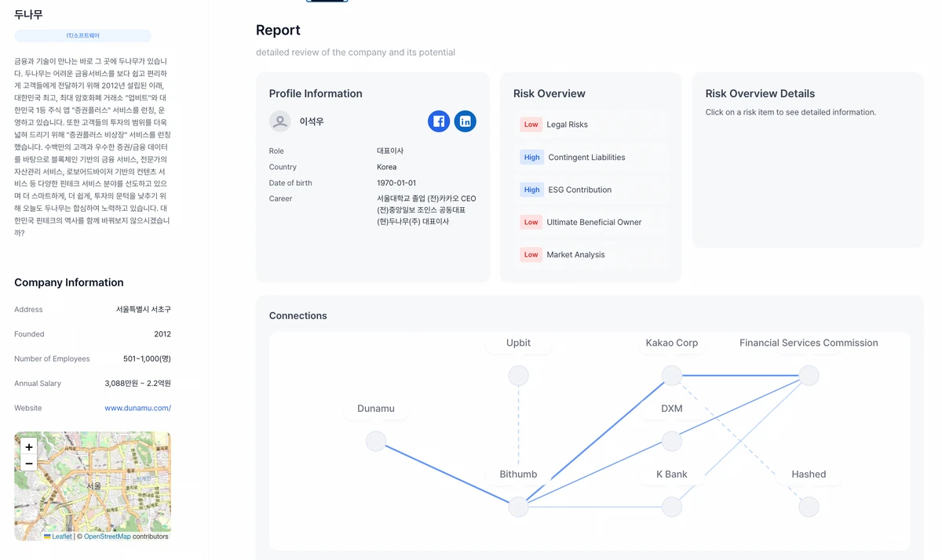Click the profile avatar icon for 이석우
The width and height of the screenshot is (942, 560).
tap(279, 122)
